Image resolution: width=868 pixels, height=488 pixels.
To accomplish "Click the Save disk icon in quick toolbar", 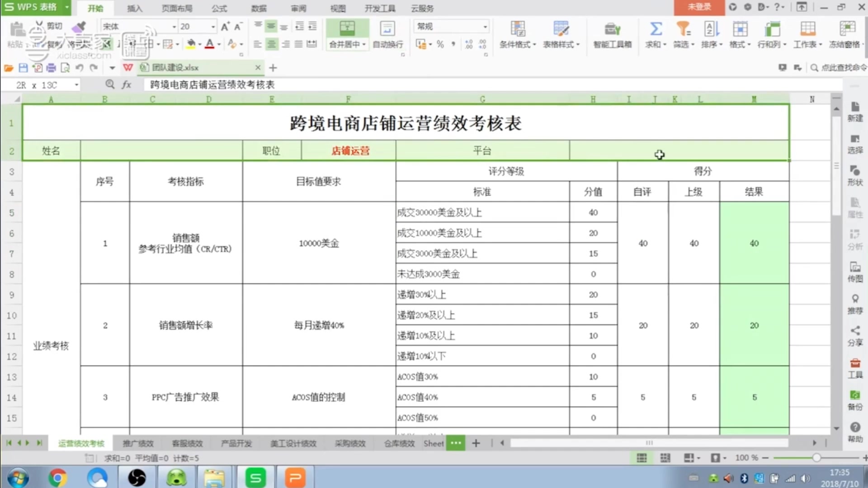I will [x=23, y=68].
